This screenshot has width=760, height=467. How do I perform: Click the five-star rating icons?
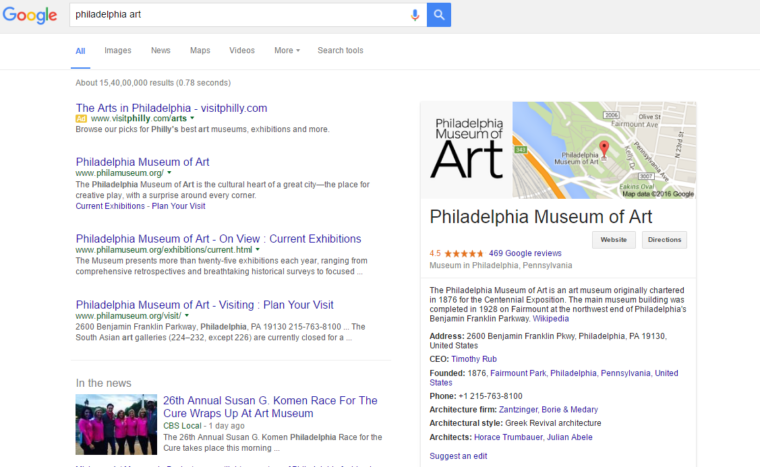pos(464,253)
